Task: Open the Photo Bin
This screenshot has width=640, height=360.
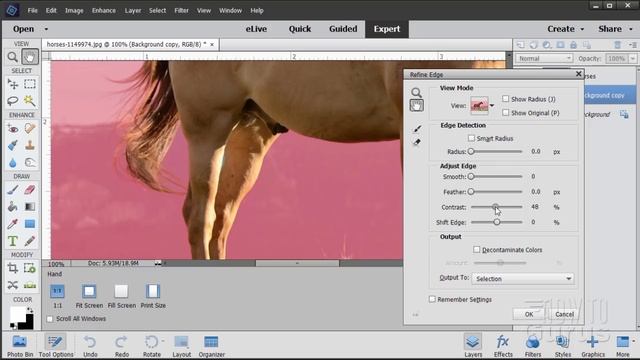Action: click(20, 346)
